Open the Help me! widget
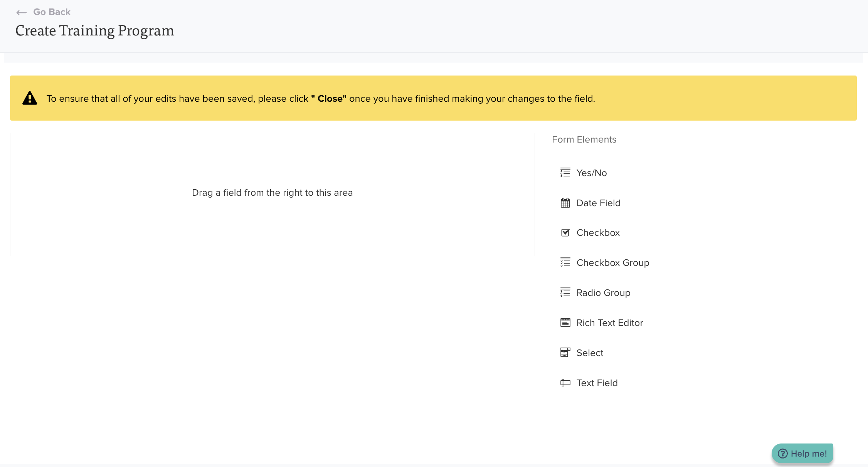The height and width of the screenshot is (467, 868). coord(802,454)
